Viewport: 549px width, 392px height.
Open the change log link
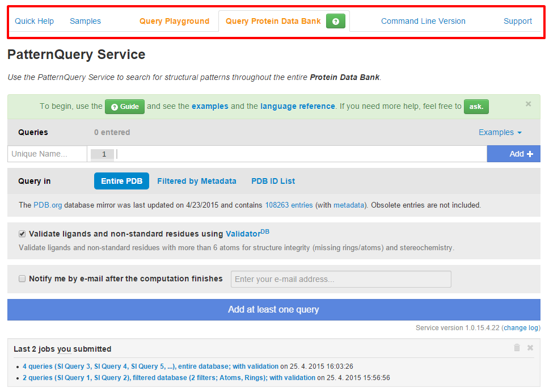pyautogui.click(x=521, y=328)
